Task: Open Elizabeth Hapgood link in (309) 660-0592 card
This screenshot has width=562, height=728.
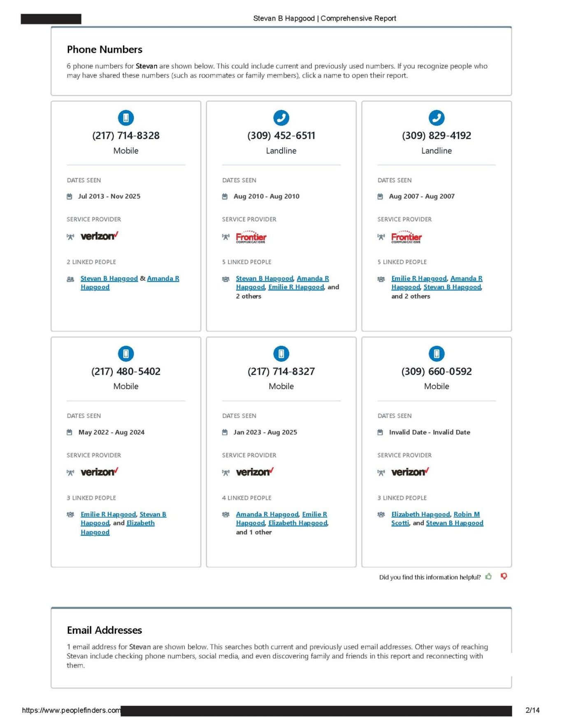Action: [420, 514]
